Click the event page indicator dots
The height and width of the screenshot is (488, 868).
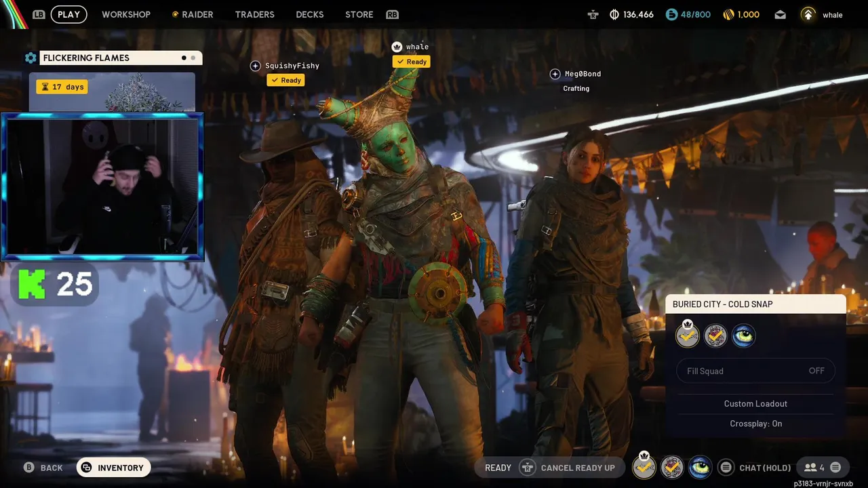click(189, 58)
